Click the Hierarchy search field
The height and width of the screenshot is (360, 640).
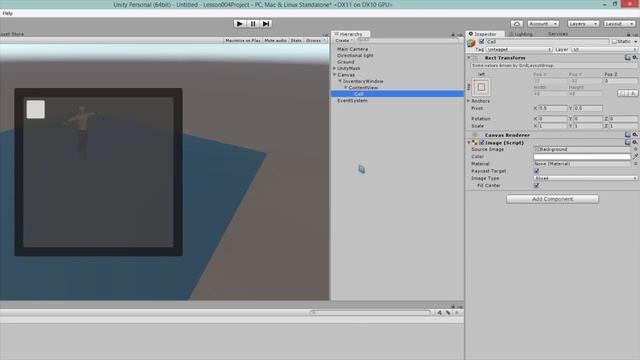click(x=407, y=40)
